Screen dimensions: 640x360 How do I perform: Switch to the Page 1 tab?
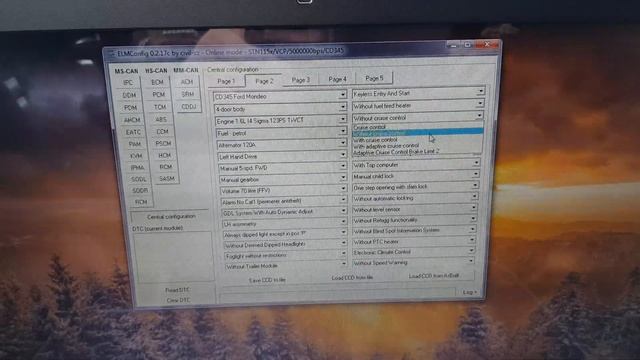(x=226, y=81)
